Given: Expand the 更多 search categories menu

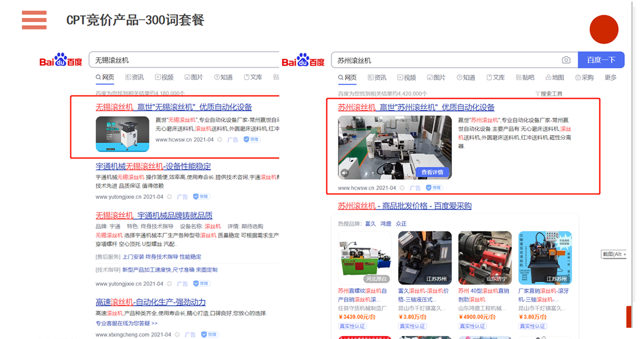Looking at the screenshot, I should (x=610, y=77).
